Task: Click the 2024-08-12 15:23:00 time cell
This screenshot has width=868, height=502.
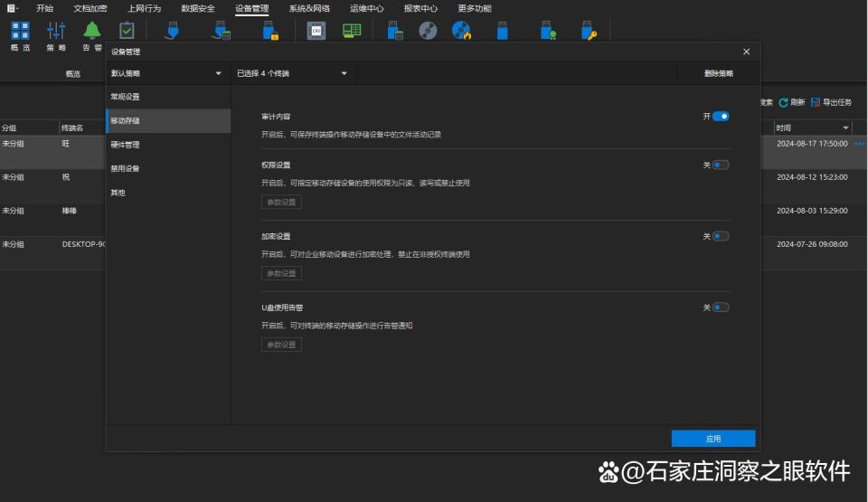Action: [812, 177]
